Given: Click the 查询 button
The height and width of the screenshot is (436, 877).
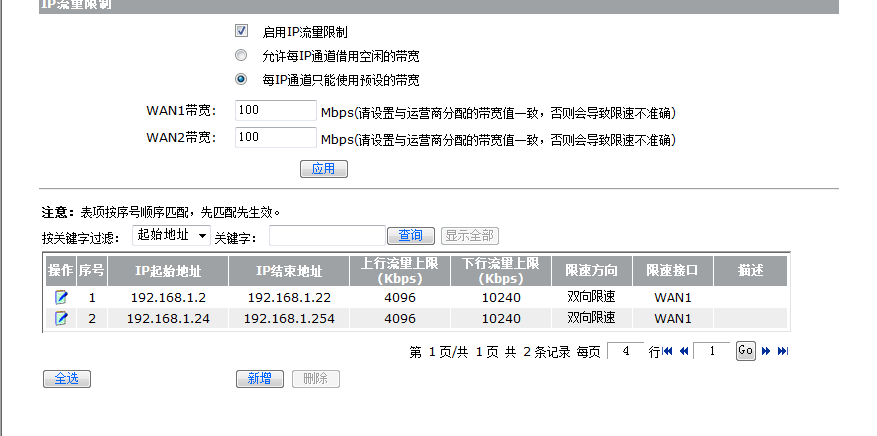Looking at the screenshot, I should (x=411, y=236).
